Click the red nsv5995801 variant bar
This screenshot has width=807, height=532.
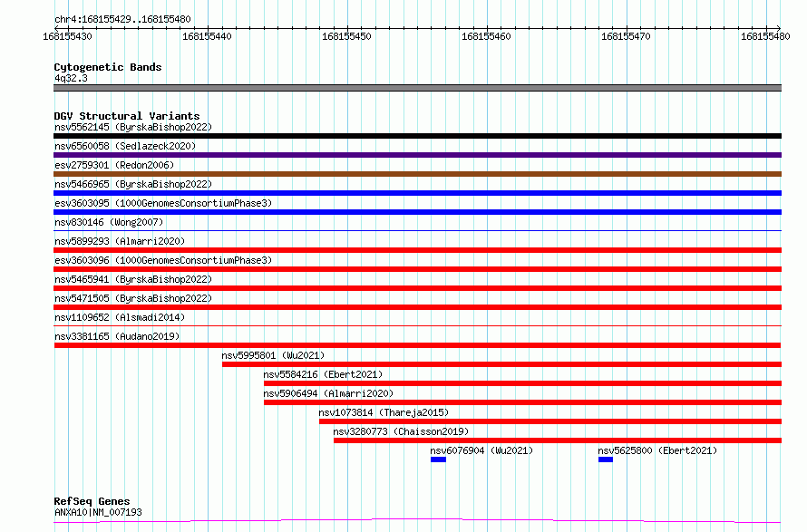[501, 364]
